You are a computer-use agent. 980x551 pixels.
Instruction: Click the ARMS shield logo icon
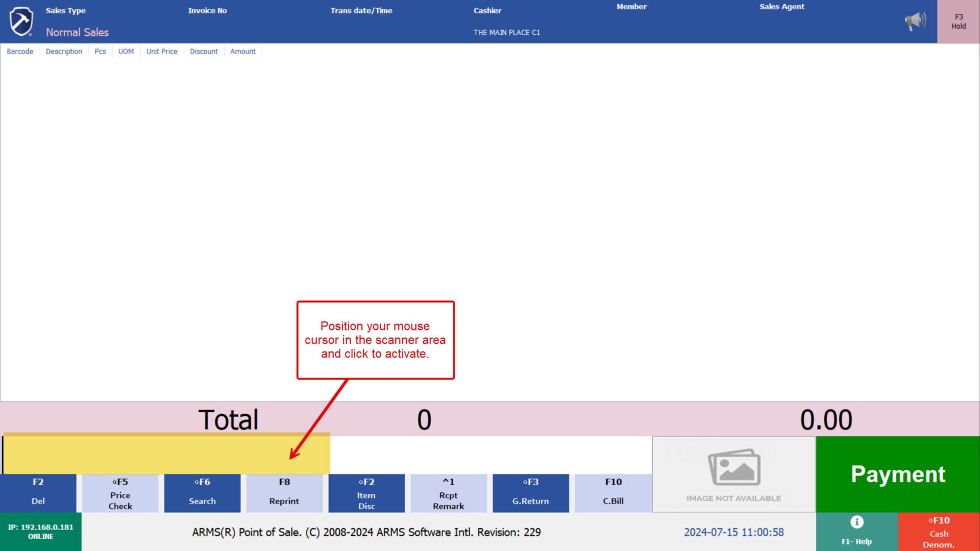point(21,21)
